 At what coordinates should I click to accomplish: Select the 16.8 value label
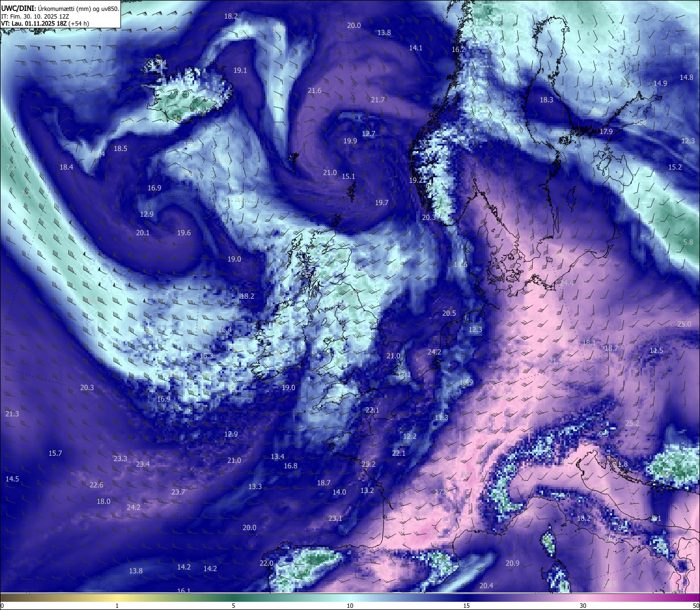click(290, 466)
